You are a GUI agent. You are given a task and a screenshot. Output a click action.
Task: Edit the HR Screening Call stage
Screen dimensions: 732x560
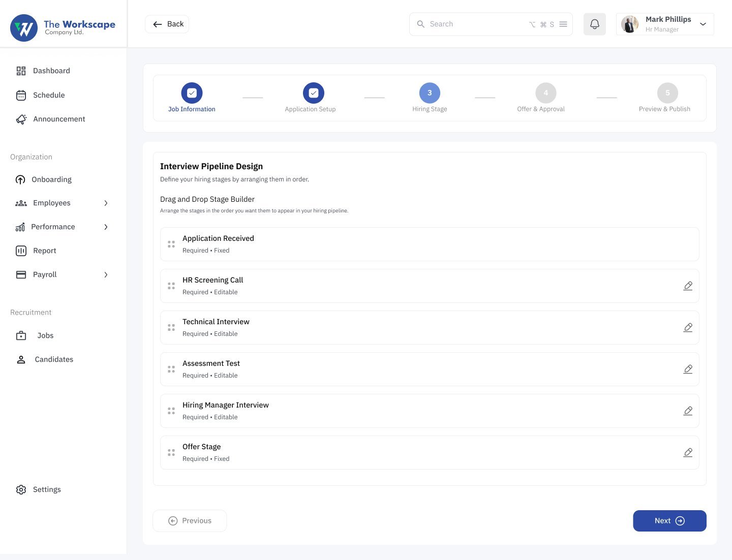[688, 286]
